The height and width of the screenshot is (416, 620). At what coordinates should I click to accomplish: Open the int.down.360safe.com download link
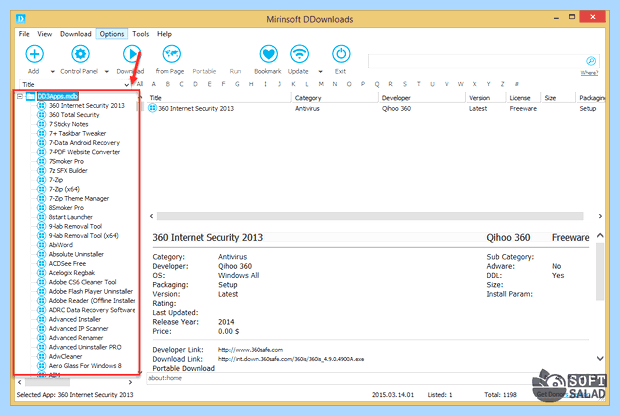[x=291, y=359]
